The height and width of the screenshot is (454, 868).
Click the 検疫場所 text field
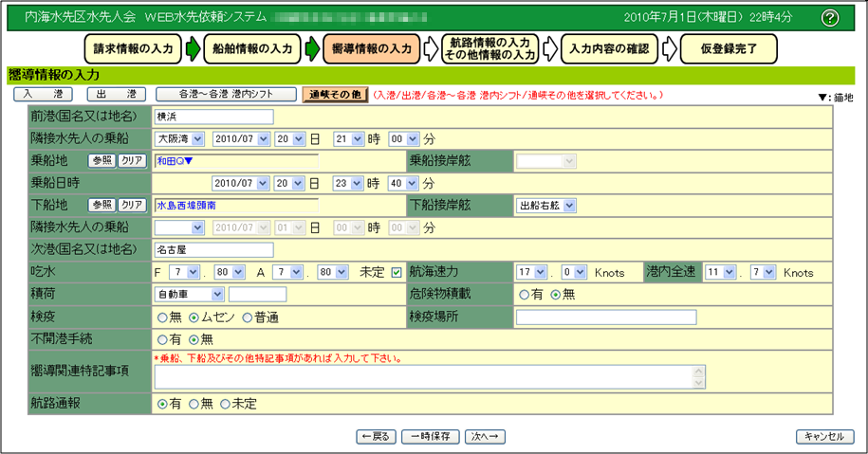[605, 317]
